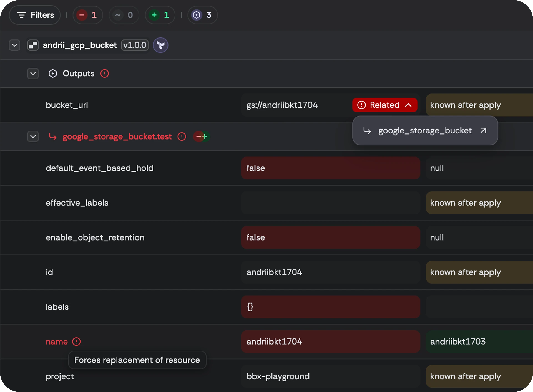Collapse the andrii_gcp_bucket module row

[x=14, y=45]
